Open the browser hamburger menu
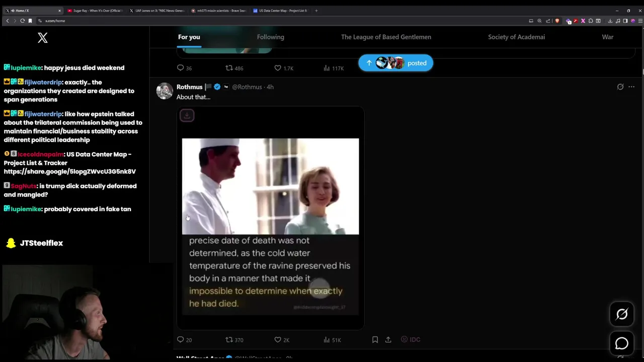This screenshot has height=362, width=644. click(640, 21)
